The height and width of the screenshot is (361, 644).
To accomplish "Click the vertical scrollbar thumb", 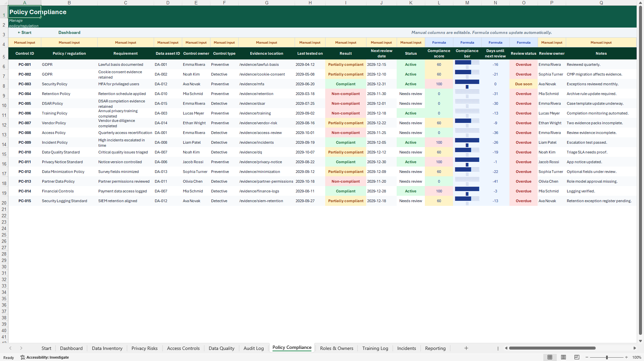I will point(641,170).
